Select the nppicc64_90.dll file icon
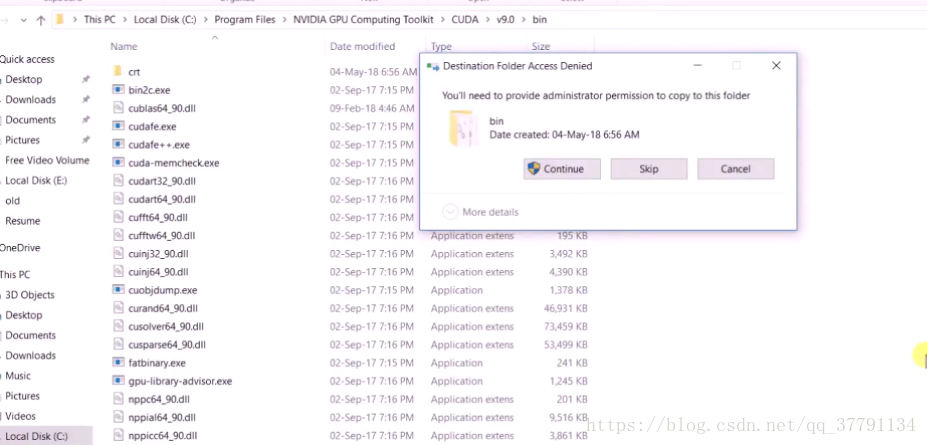The image size is (927, 445). coord(118,436)
